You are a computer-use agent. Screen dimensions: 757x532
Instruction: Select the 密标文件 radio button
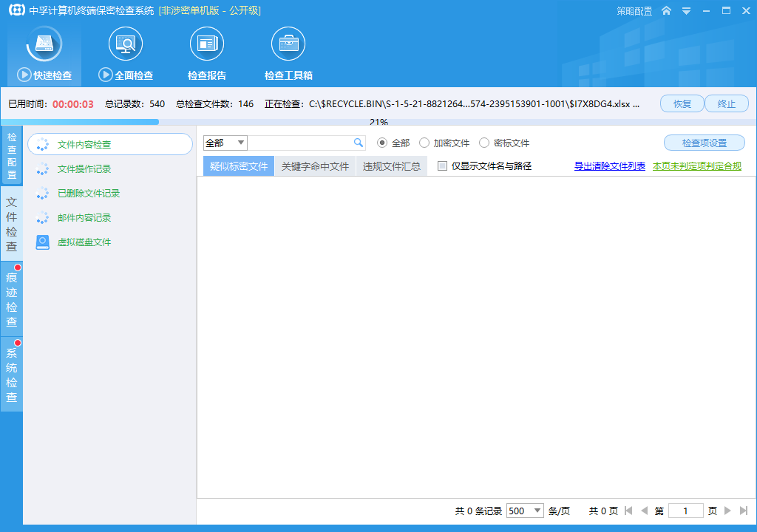coord(484,143)
